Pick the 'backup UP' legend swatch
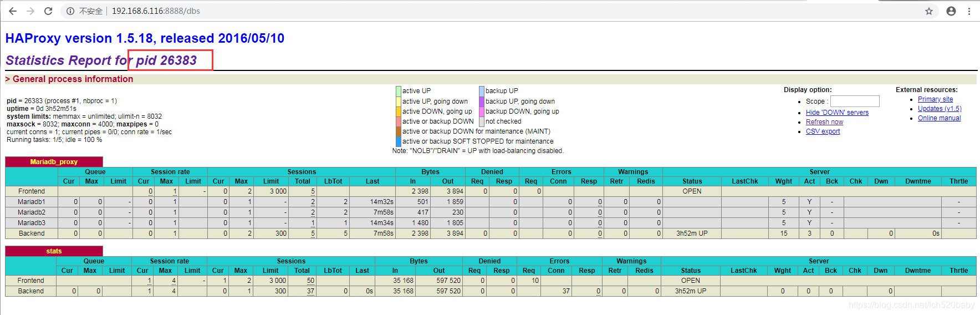 click(x=482, y=91)
